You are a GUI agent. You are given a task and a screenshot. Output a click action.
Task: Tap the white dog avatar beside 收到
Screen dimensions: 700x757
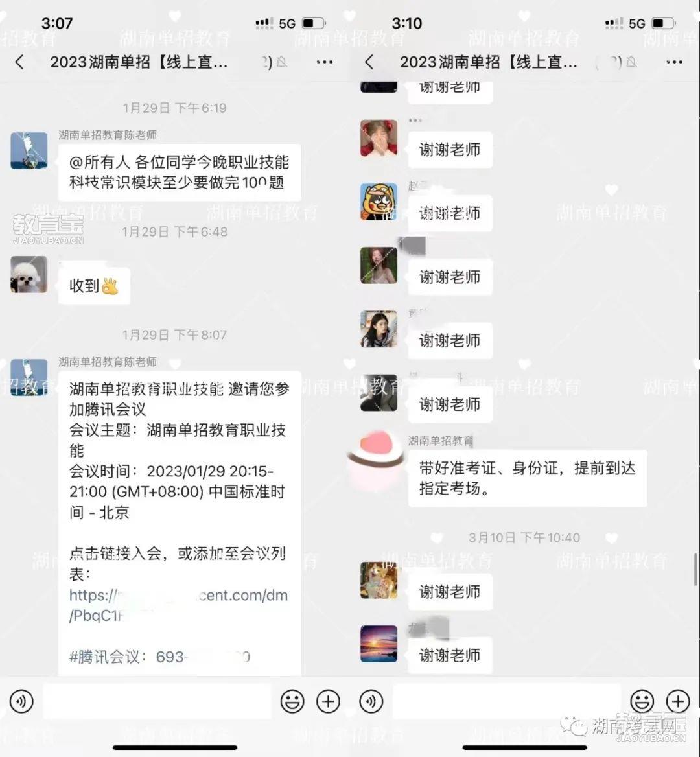tap(29, 274)
